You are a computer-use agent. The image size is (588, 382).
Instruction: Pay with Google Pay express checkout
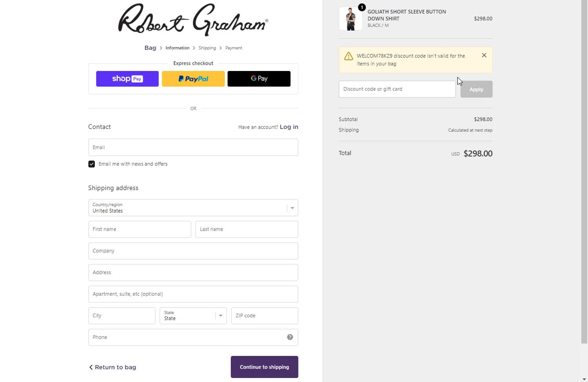(x=259, y=78)
